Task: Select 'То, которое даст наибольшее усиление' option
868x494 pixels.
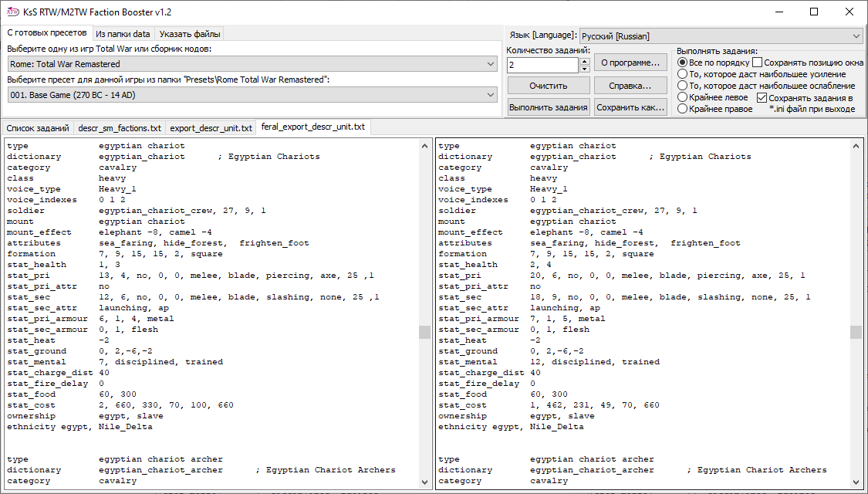Action: point(682,74)
